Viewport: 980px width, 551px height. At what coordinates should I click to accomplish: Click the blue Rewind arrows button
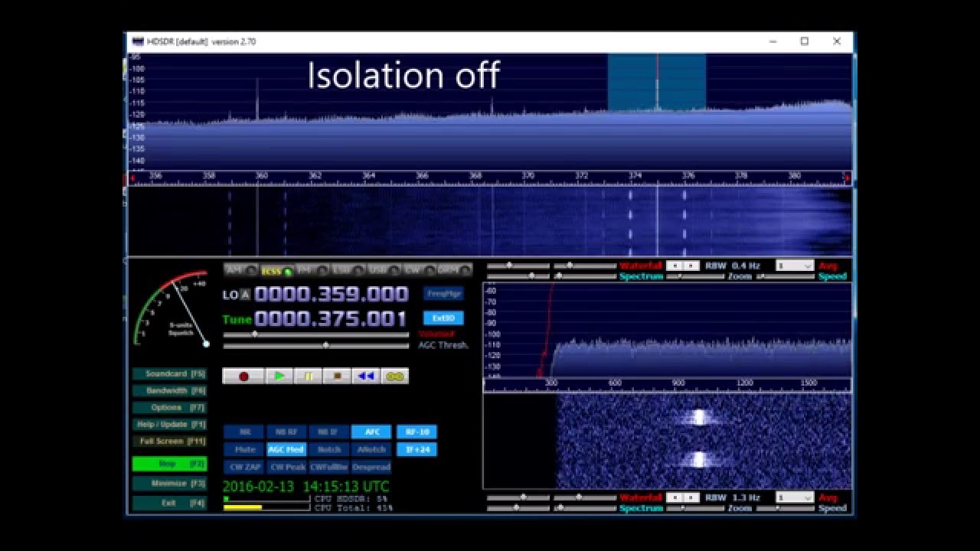tap(366, 376)
